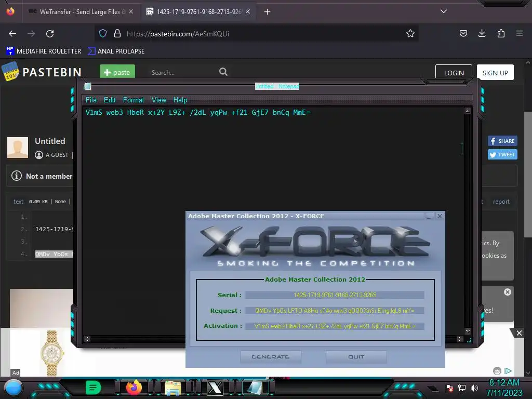Click the watch advertisement image
Image resolution: width=532 pixels, height=399 pixels.
[x=52, y=353]
